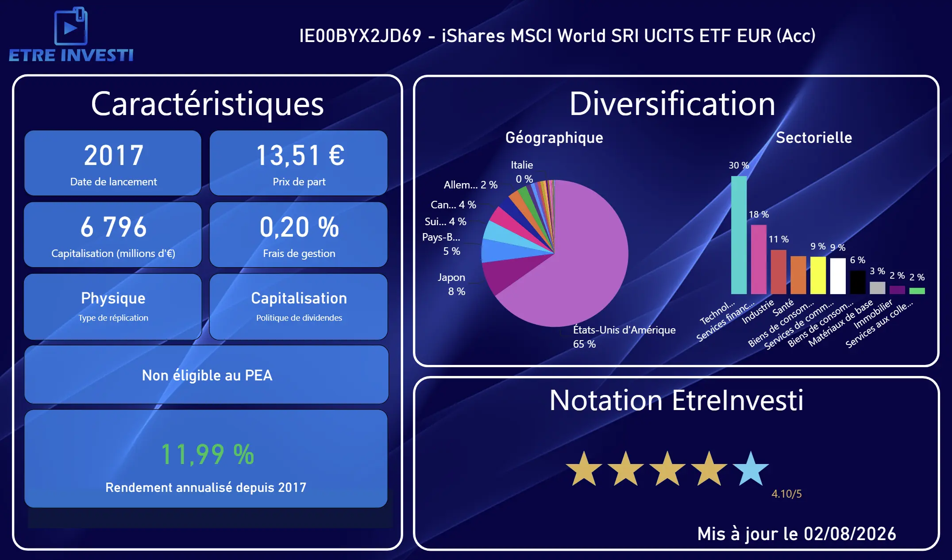Select the "Sectorielle" chart title
The width and height of the screenshot is (952, 560).
814,138
